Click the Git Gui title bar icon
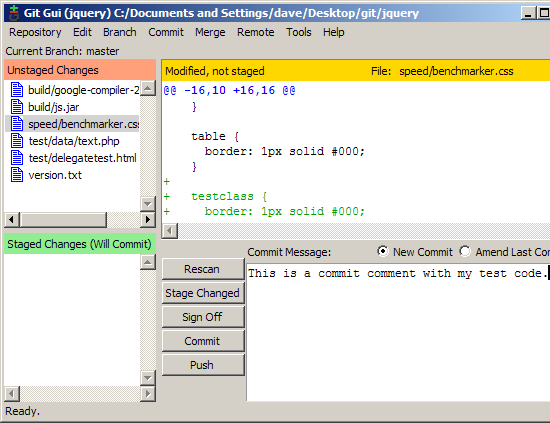 click(x=14, y=13)
